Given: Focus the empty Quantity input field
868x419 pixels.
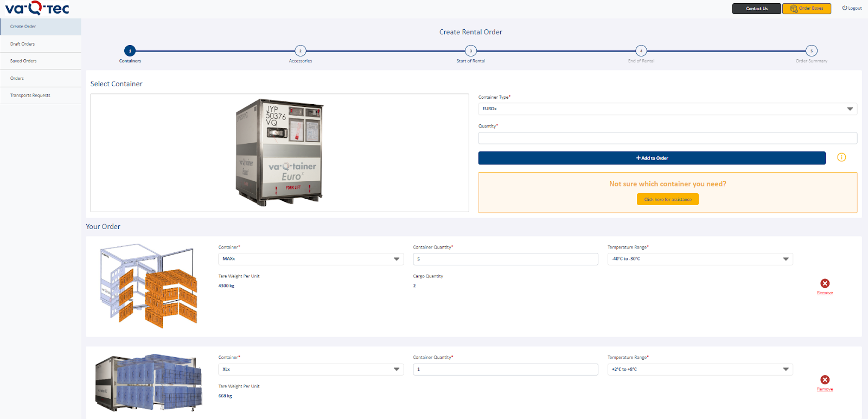Looking at the screenshot, I should 667,138.
